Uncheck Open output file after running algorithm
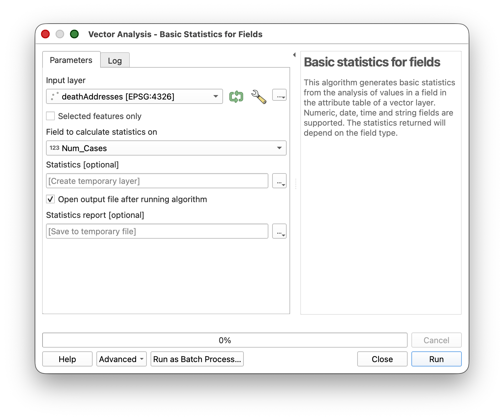The width and height of the screenshot is (504, 420). click(51, 199)
